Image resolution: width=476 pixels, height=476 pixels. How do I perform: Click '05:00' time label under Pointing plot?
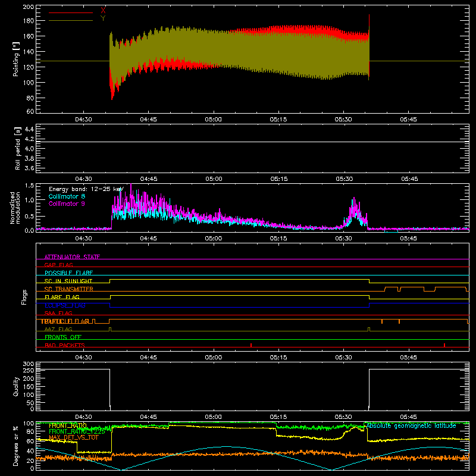point(214,120)
